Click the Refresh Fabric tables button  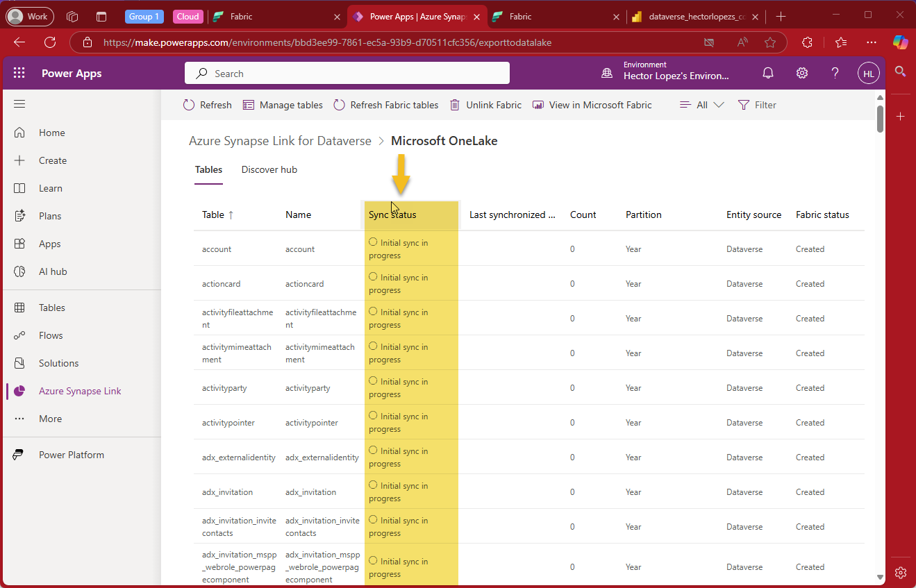pyautogui.click(x=386, y=105)
